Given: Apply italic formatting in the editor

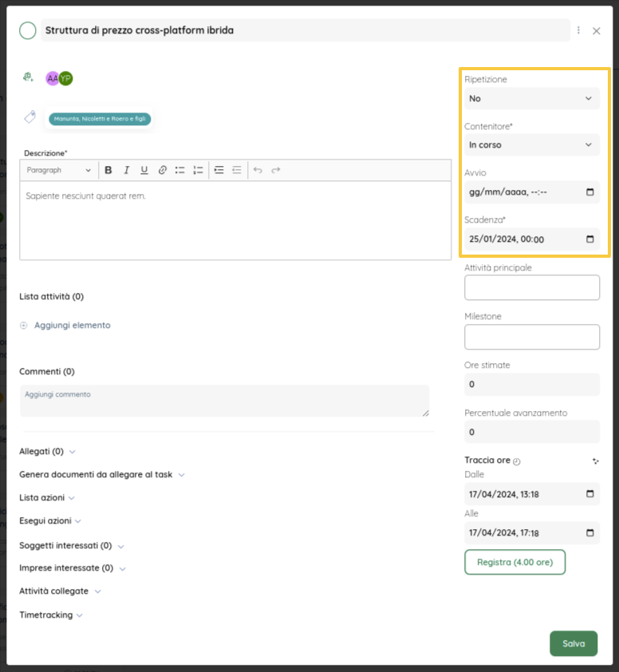Looking at the screenshot, I should pos(126,170).
